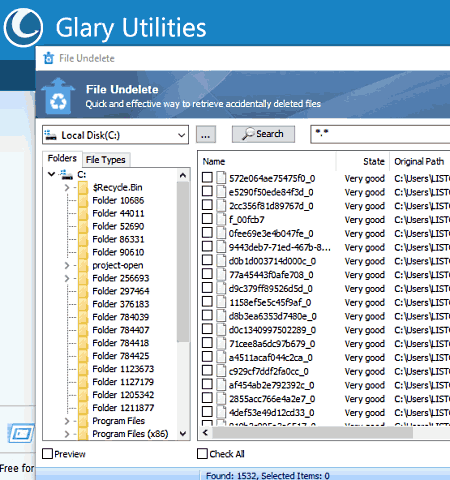450x480 pixels.
Task: Click the file icon of 9443deb7-71ed-467b-8...
Action: coord(221,247)
